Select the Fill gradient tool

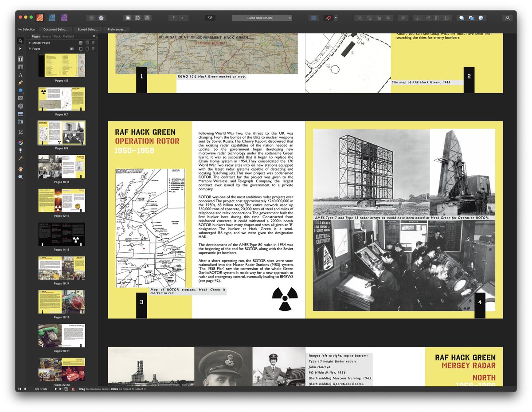point(20,142)
